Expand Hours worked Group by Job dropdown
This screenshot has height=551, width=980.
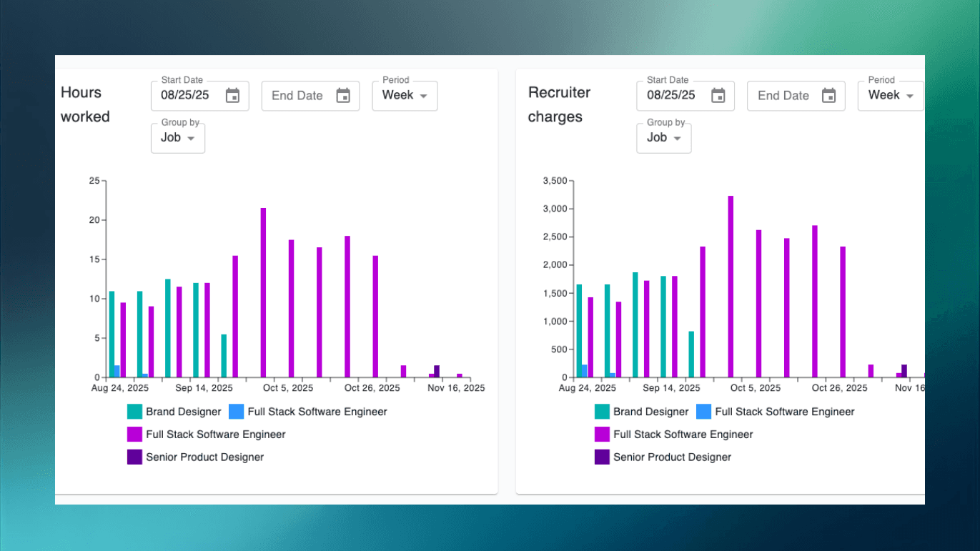click(x=178, y=138)
